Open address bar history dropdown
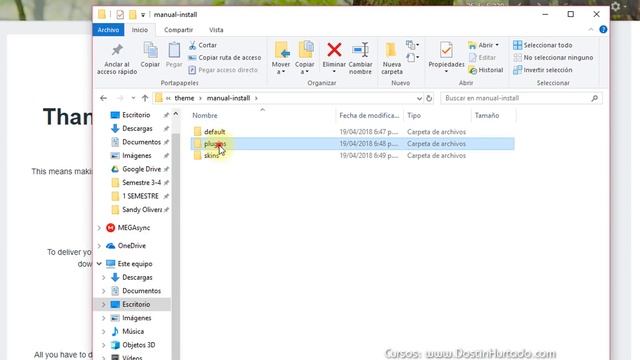This screenshot has width=640, height=360. coord(419,98)
